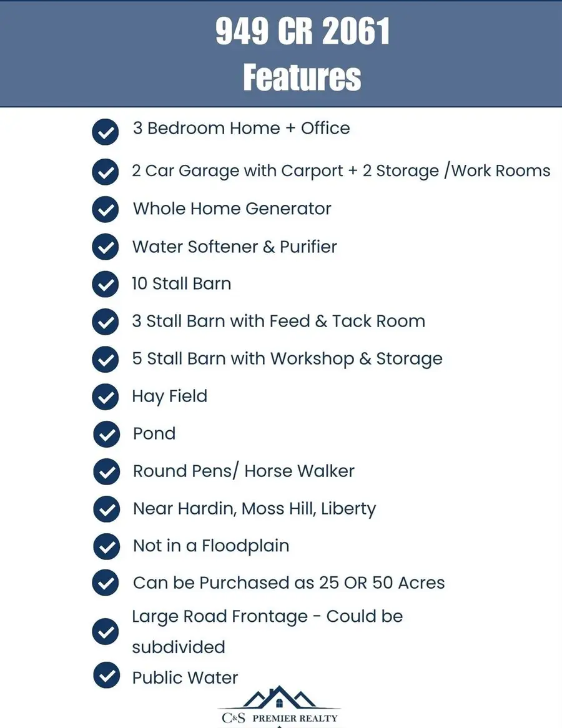Viewport: 562px width, 728px height.
Task: Tap the checkmark beside 10 Stall Barn
Action: pos(106,285)
